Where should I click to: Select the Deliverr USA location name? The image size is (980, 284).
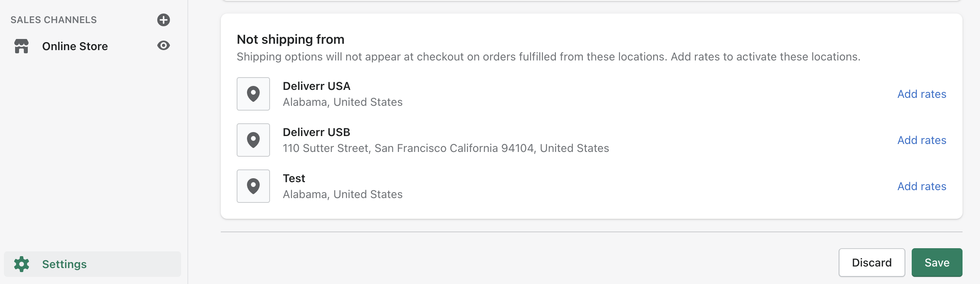(x=316, y=86)
